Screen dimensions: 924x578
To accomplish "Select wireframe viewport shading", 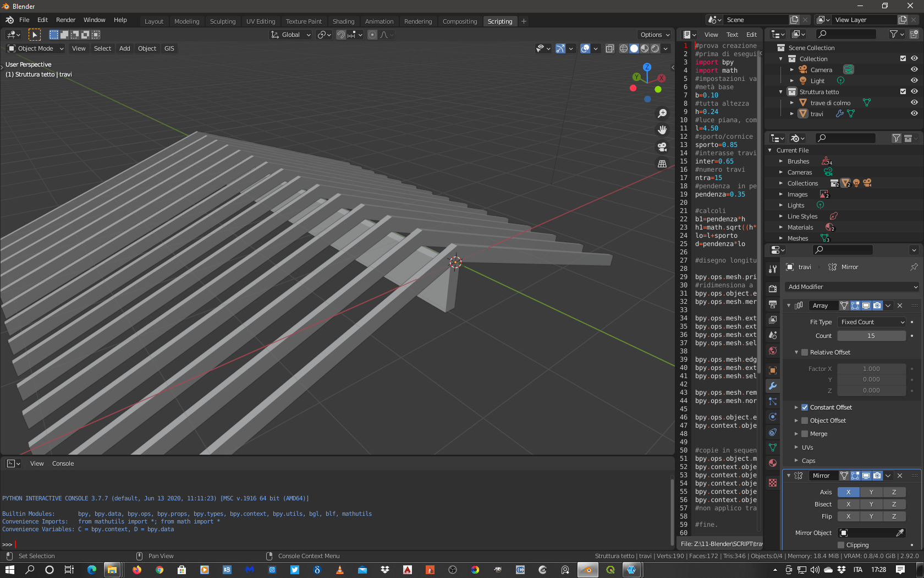I will click(x=624, y=48).
